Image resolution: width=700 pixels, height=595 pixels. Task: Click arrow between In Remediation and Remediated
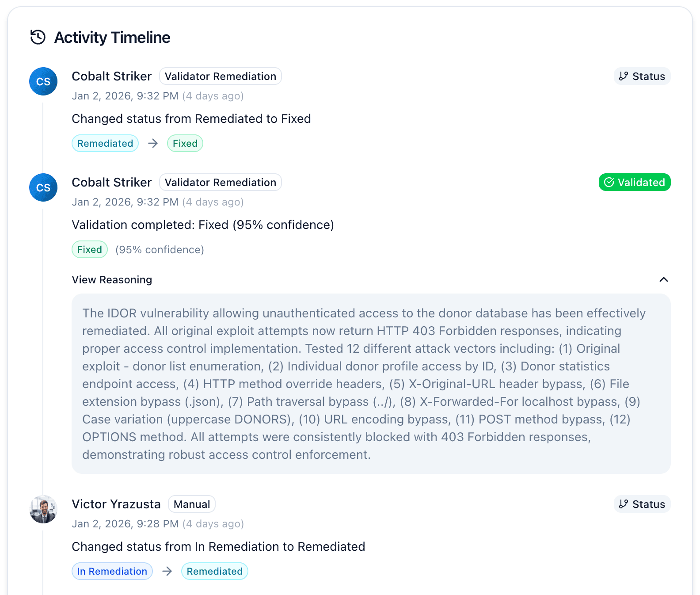167,571
